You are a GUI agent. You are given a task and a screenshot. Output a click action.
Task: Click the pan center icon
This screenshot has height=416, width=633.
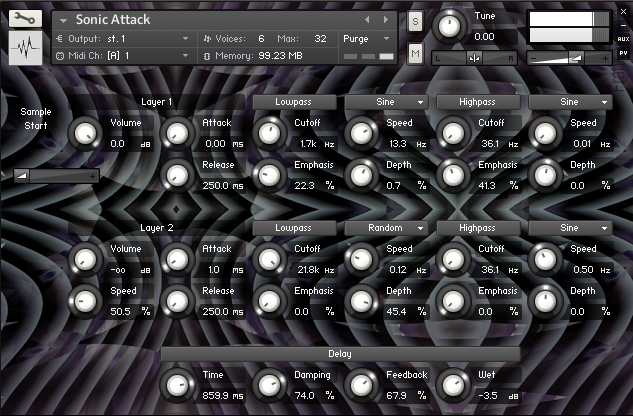click(x=474, y=59)
